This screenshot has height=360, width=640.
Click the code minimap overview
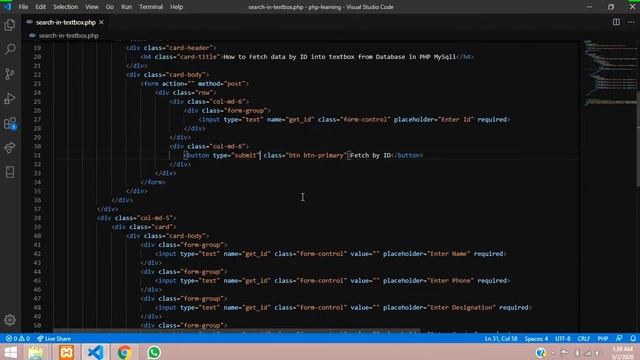[609, 73]
